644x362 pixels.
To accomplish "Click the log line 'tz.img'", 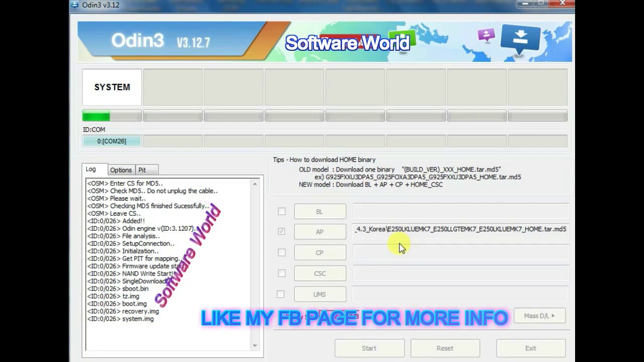I will pos(113,296).
